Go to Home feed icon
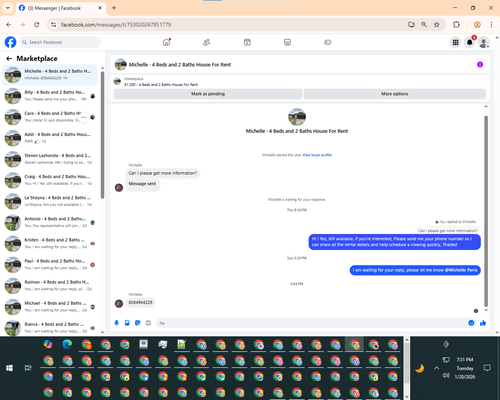Image resolution: width=500 pixels, height=400 pixels. pyautogui.click(x=166, y=42)
